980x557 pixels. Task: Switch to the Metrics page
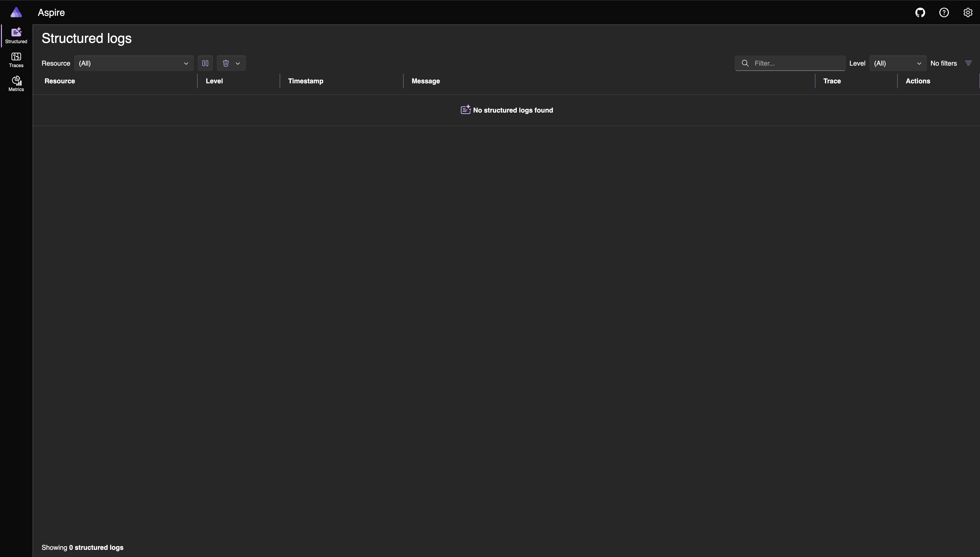tap(16, 84)
